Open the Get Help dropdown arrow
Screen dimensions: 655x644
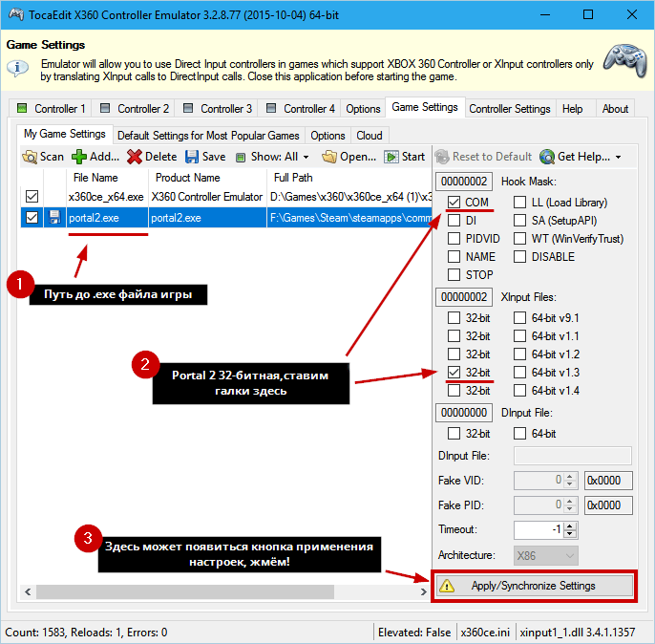pos(619,158)
